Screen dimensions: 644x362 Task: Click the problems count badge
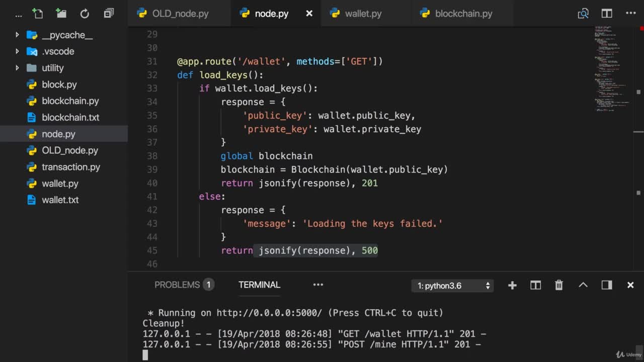[x=209, y=285]
